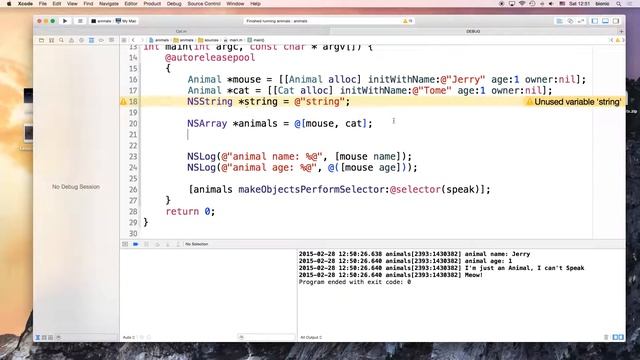
Task: Click the 'Program ended with exit code: 0' text
Action: pos(355,282)
